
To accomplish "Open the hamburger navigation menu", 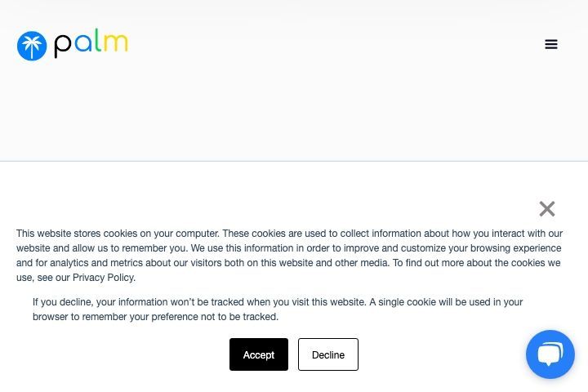I will 551,44.
